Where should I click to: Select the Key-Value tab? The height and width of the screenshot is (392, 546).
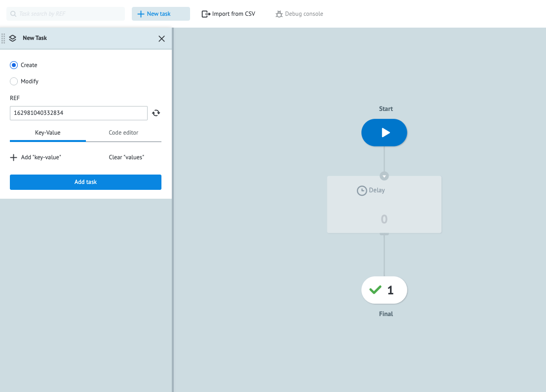[47, 133]
